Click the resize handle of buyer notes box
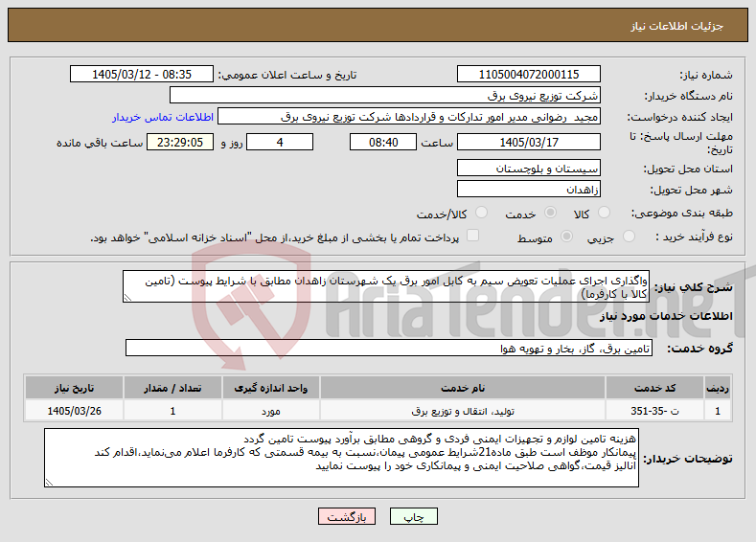The image size is (756, 542). click(49, 483)
